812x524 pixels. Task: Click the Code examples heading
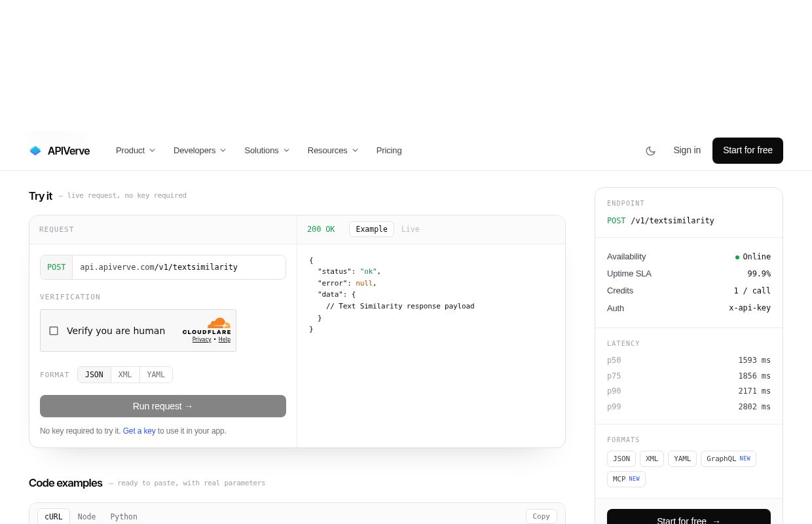coord(65,483)
